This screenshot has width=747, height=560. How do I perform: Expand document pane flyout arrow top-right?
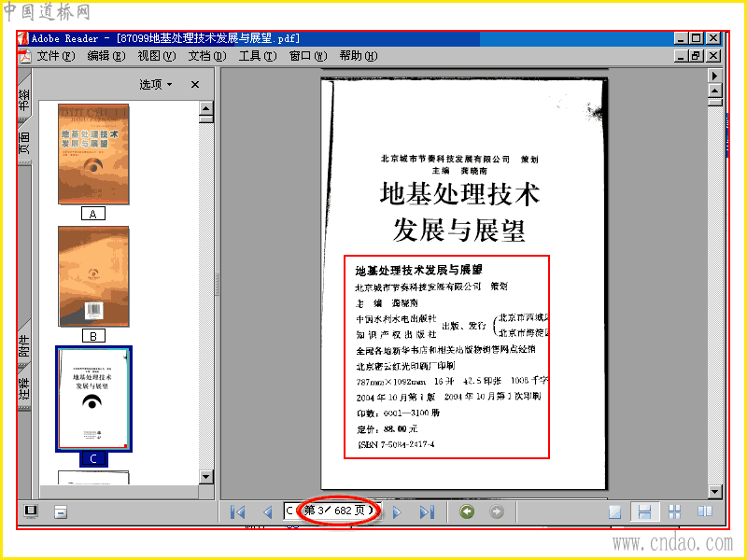[x=714, y=76]
